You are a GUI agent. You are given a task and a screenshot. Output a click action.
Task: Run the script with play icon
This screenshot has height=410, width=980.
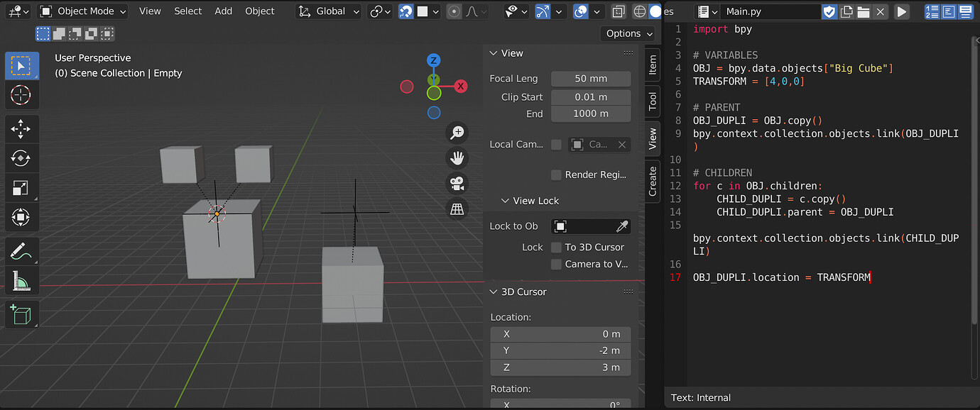[x=901, y=11]
